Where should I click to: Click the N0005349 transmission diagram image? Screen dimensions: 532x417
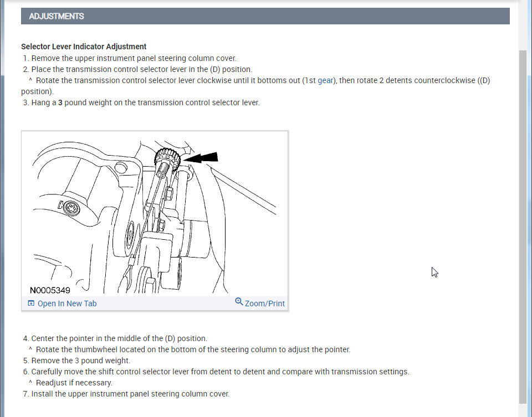point(155,214)
